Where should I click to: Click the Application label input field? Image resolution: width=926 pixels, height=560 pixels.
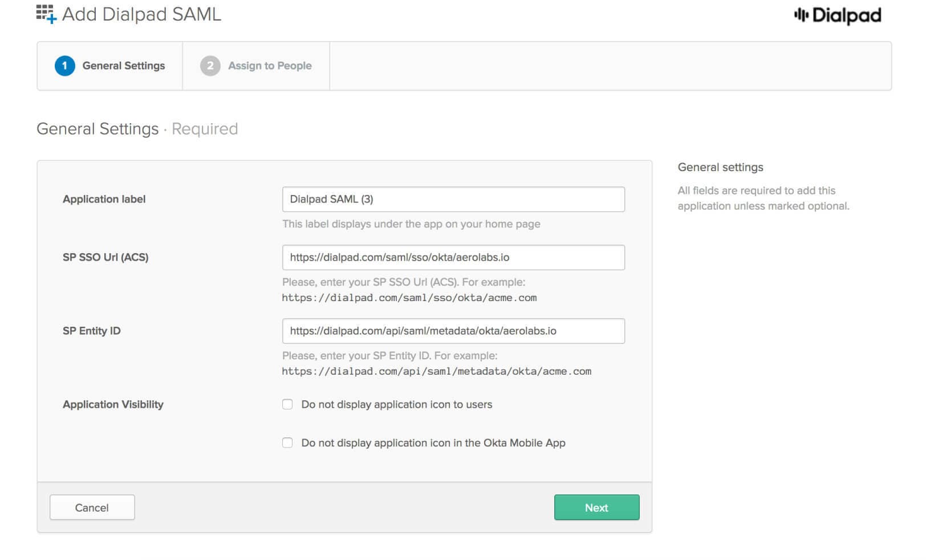point(453,199)
